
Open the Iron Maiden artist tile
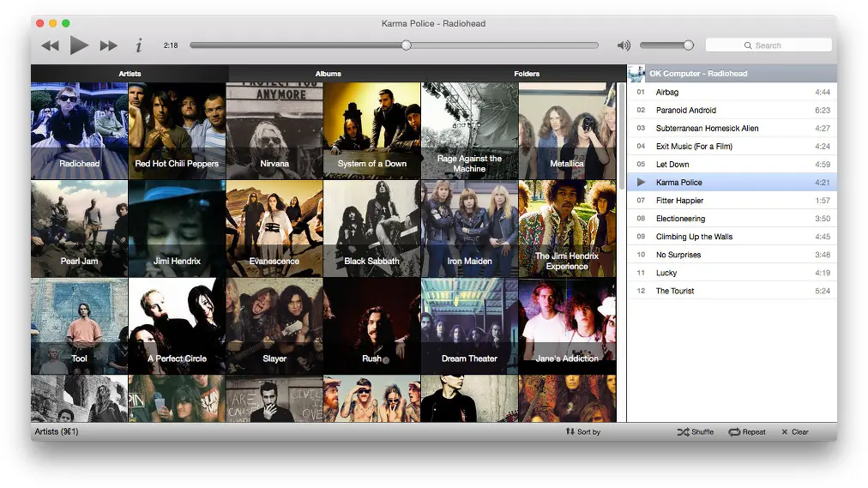pos(469,228)
